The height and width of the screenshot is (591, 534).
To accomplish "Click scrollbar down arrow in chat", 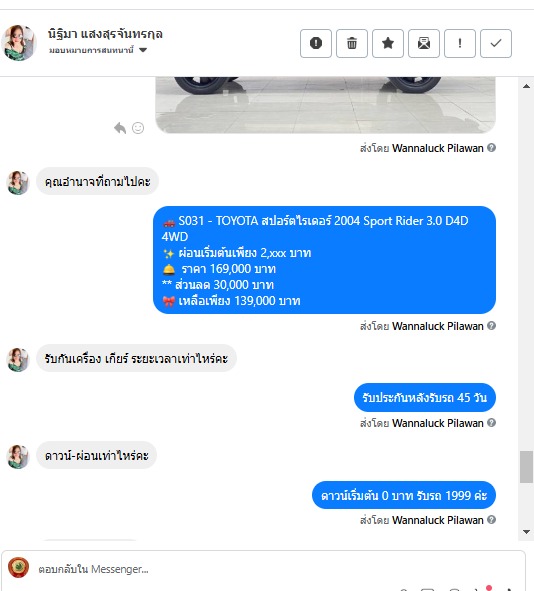I will point(526,532).
